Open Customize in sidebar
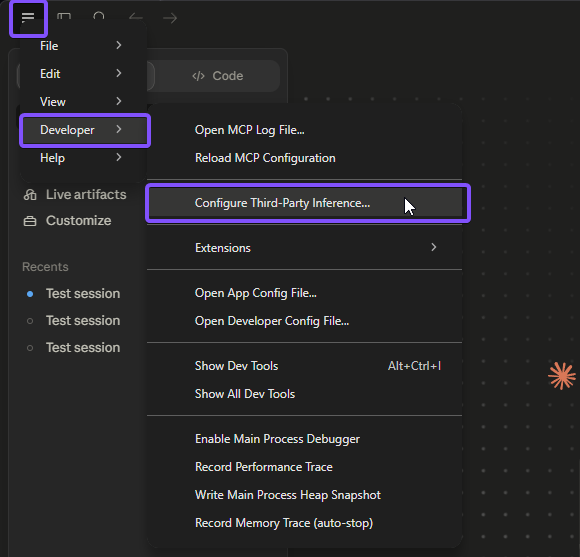Image resolution: width=580 pixels, height=557 pixels. pos(67,221)
